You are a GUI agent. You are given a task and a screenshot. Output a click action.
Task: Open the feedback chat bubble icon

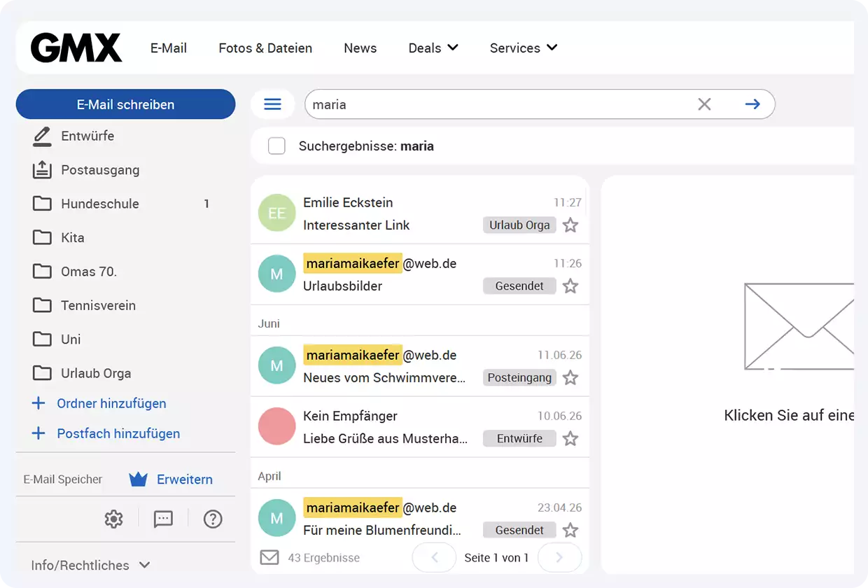pos(163,519)
